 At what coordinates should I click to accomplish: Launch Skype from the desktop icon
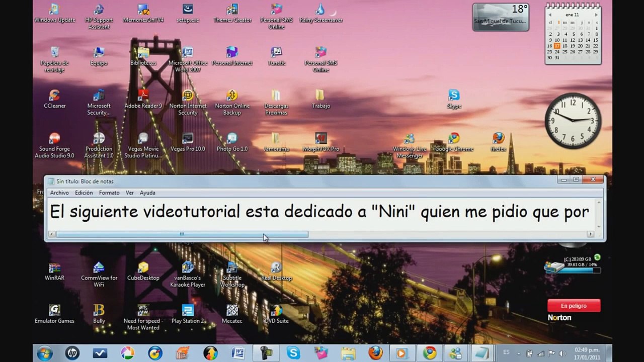454,99
